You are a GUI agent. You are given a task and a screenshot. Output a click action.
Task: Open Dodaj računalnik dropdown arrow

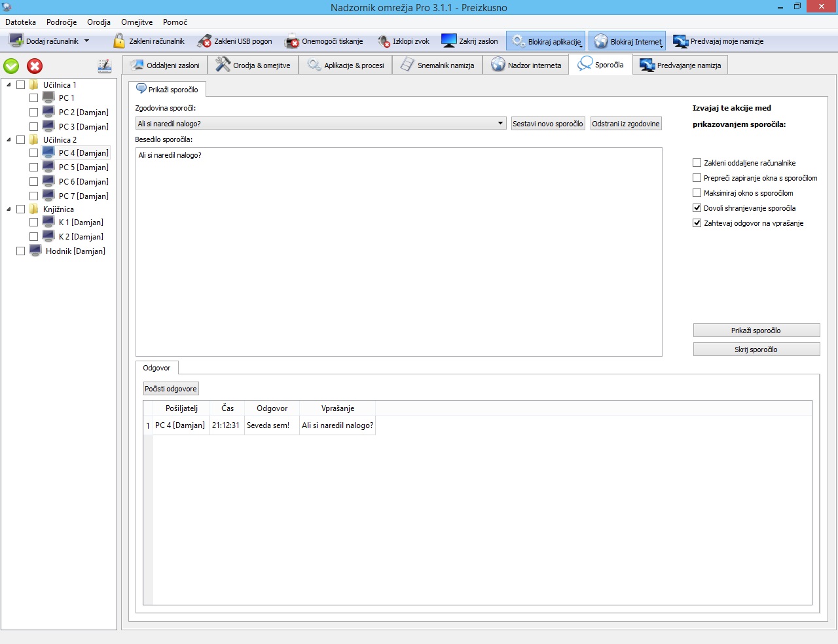point(86,41)
